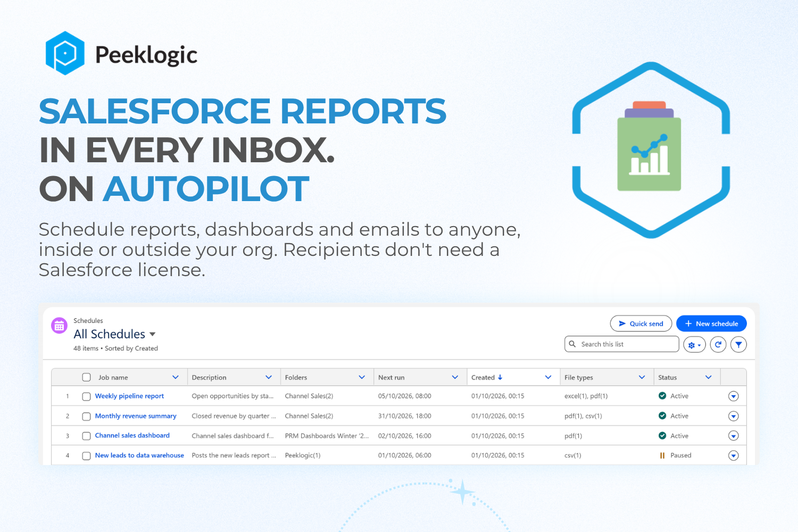This screenshot has height=532, width=798.
Task: Click the Created column sort arrow
Action: coord(500,377)
